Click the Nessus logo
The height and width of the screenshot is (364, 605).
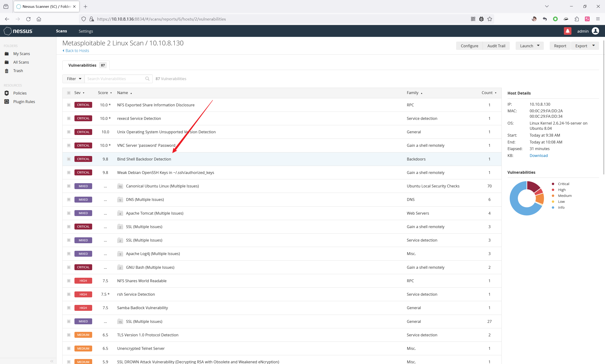click(18, 31)
